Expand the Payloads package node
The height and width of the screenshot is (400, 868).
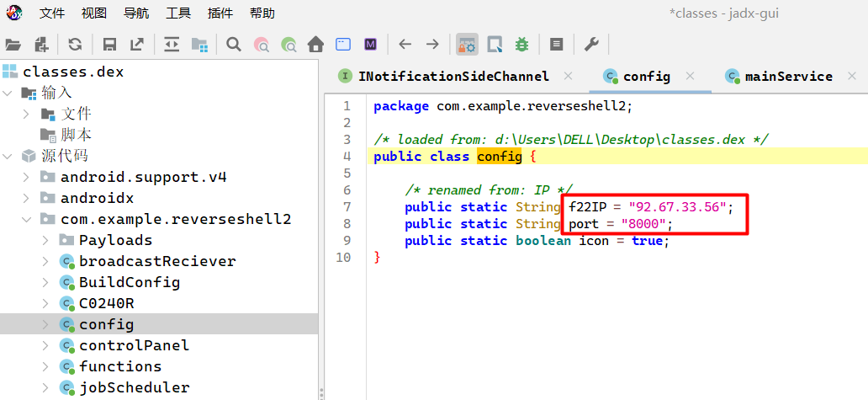pos(45,240)
